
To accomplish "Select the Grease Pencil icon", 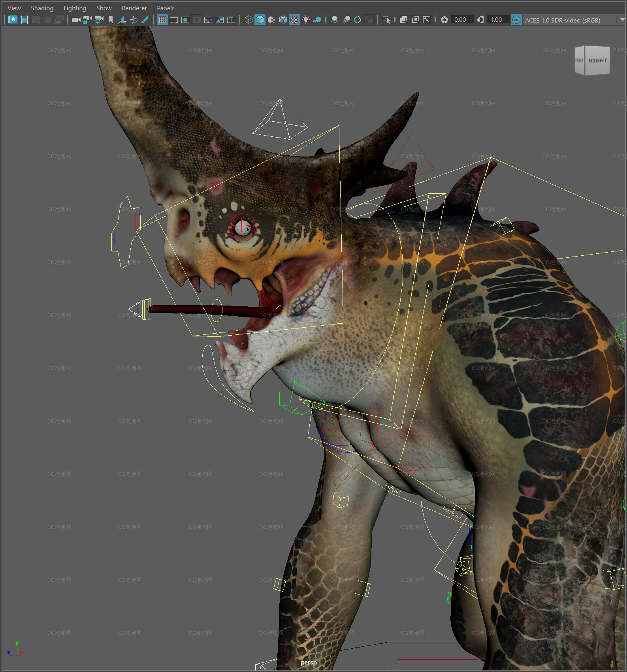I will (x=145, y=20).
